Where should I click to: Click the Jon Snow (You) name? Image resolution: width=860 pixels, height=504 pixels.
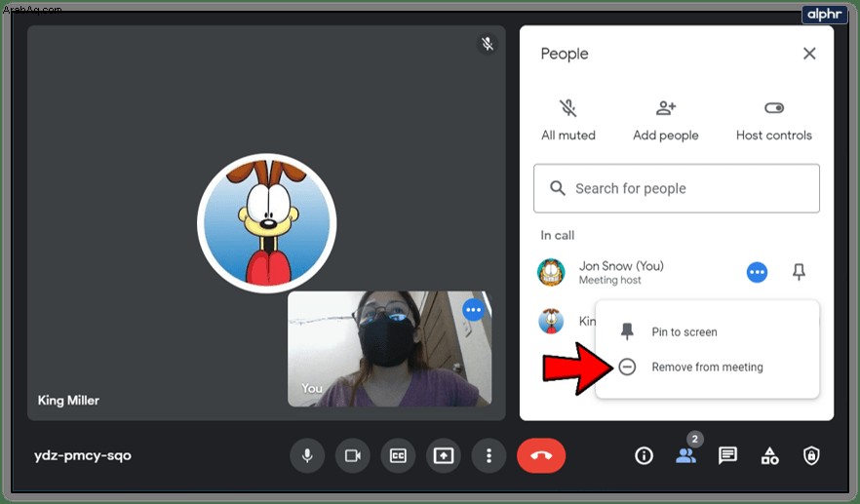pos(621,266)
